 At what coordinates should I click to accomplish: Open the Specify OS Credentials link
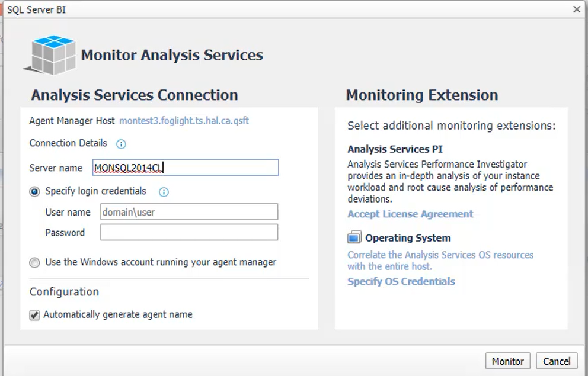pyautogui.click(x=401, y=282)
